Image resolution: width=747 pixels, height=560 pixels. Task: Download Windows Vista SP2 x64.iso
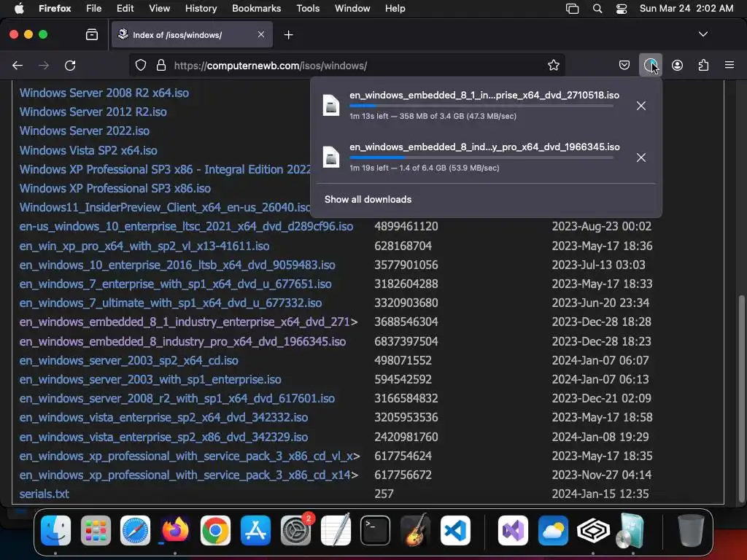(x=88, y=150)
